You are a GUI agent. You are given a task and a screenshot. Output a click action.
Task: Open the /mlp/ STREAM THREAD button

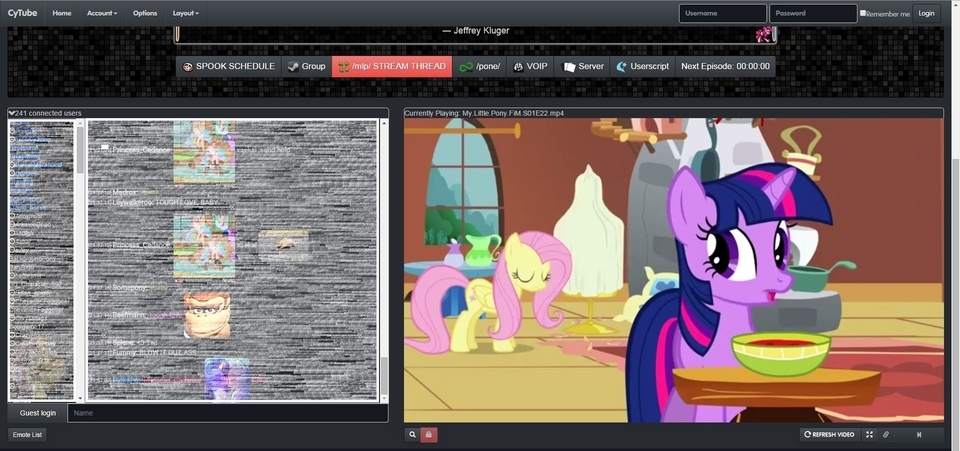click(392, 67)
